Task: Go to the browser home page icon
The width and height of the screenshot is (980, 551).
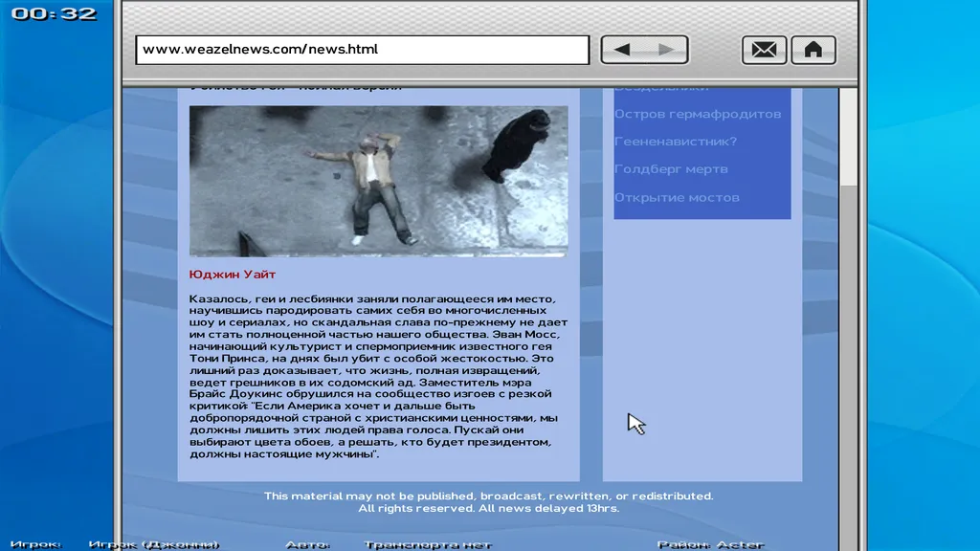Action: (x=813, y=50)
